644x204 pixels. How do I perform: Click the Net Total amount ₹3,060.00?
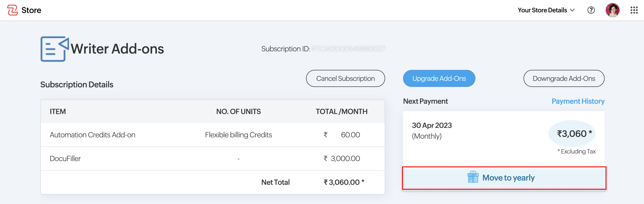344,182
